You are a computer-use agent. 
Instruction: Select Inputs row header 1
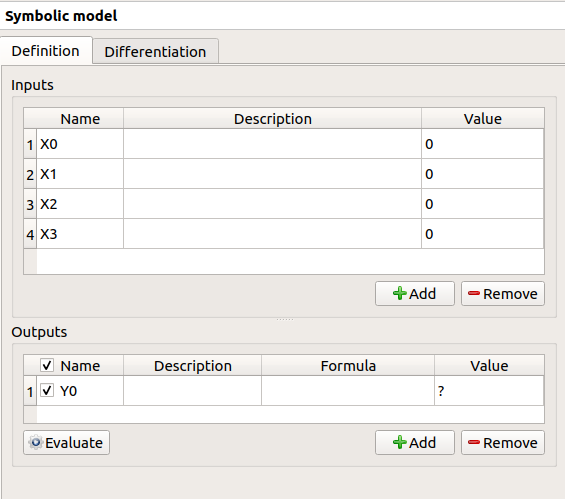coord(30,144)
